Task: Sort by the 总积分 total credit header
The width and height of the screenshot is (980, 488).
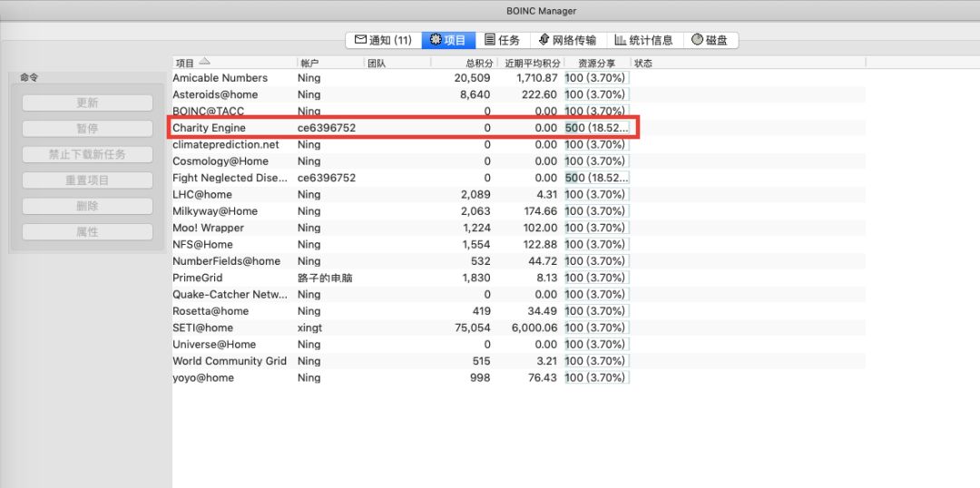Action: 465,63
